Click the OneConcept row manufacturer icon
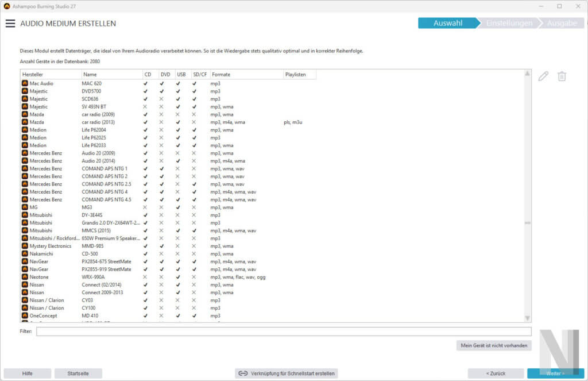Screen dimensions: 588x381 click(25, 315)
